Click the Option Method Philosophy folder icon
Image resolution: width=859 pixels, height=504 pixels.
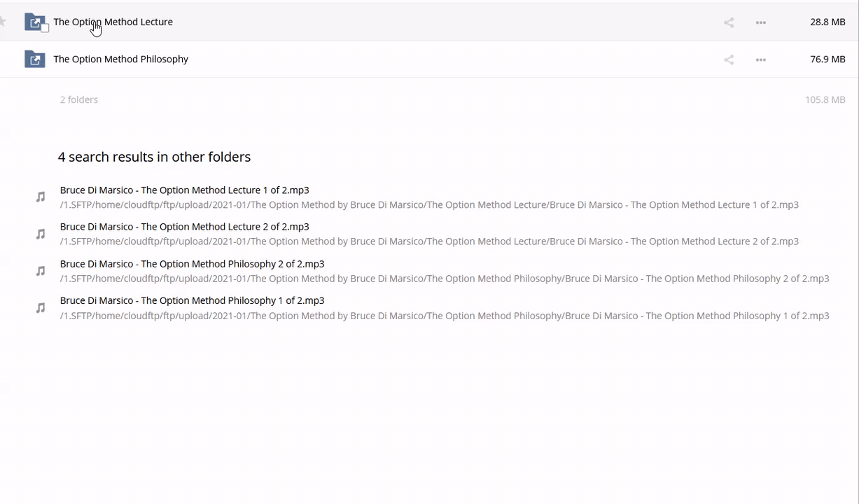point(34,59)
